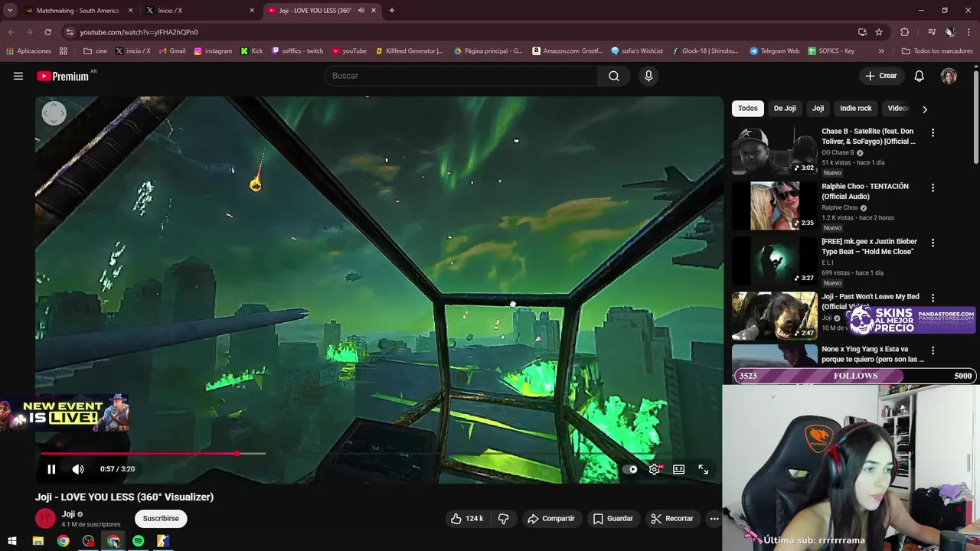Bookmark this page with star icon
Viewport: 980px width, 551px height.
[879, 32]
